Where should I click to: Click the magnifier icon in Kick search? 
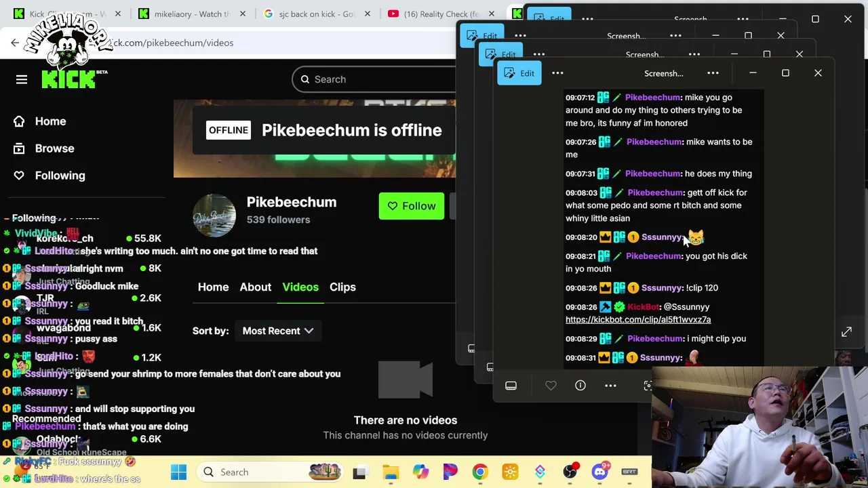pos(305,79)
